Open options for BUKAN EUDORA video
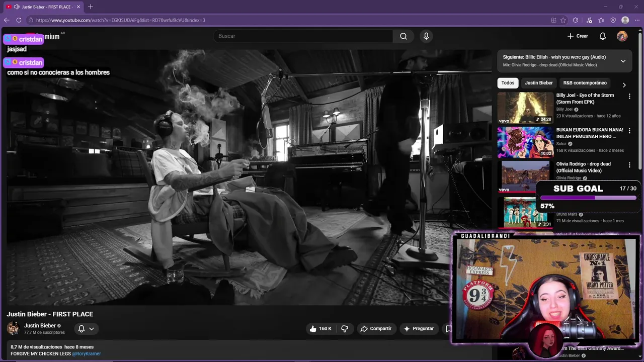644x362 pixels. [x=629, y=131]
